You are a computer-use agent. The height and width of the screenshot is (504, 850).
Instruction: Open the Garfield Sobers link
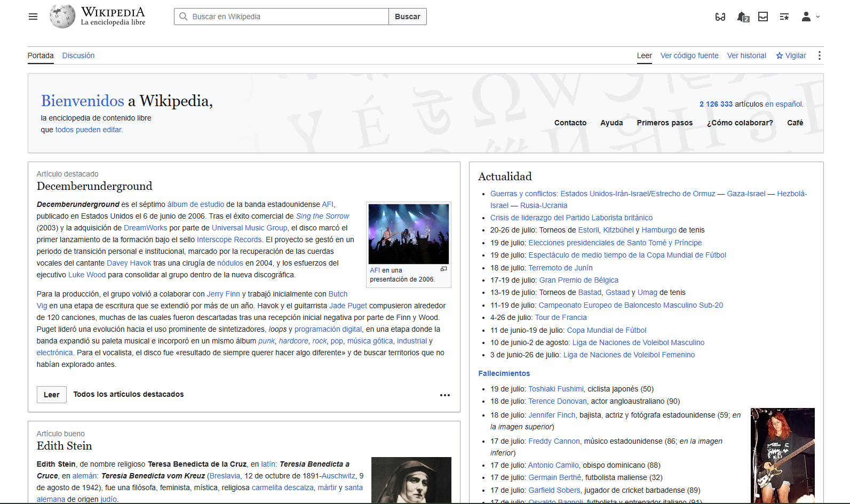click(x=554, y=490)
